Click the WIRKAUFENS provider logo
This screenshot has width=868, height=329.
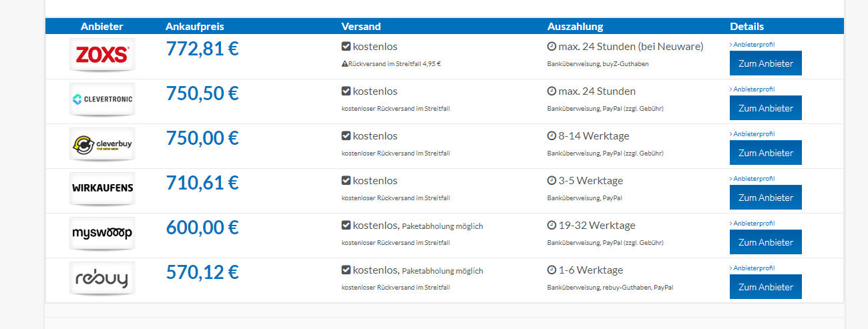pyautogui.click(x=102, y=189)
